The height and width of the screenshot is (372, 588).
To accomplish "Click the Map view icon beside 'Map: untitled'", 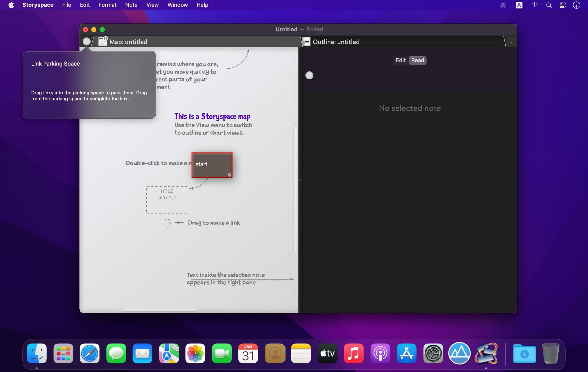I will pyautogui.click(x=103, y=41).
